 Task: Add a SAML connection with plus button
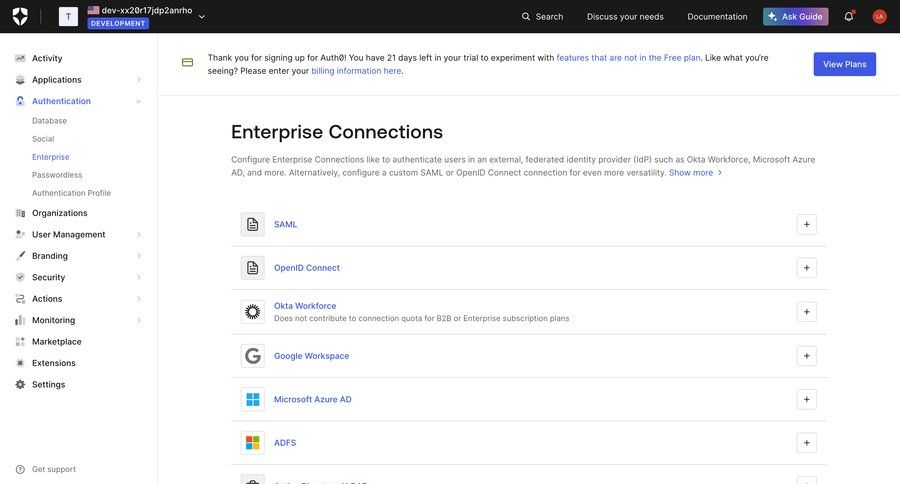[806, 224]
